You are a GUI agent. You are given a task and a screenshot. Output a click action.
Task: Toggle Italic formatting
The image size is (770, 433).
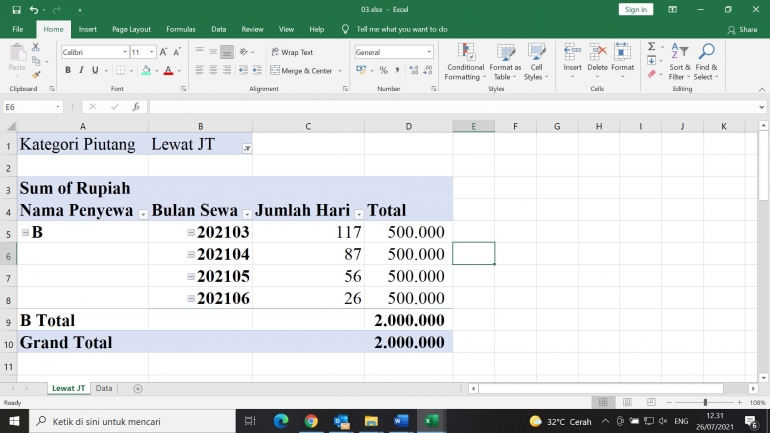82,71
